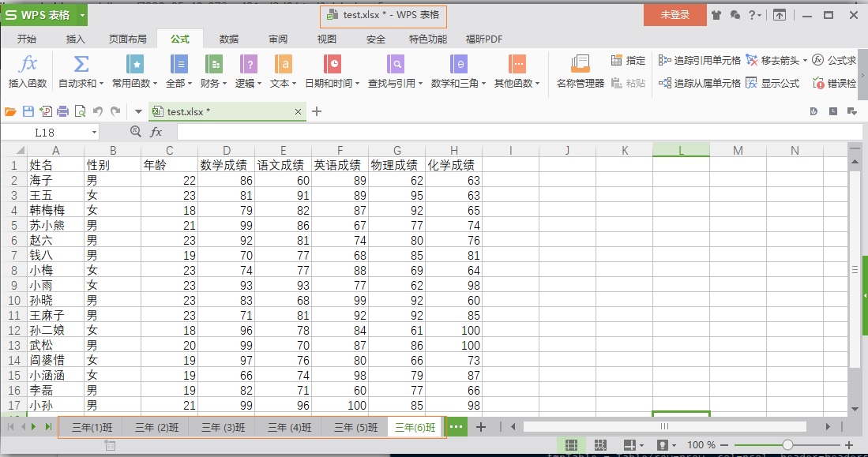Click the add new sheet plus icon
Image resolution: width=868 pixels, height=457 pixels.
pos(480,427)
